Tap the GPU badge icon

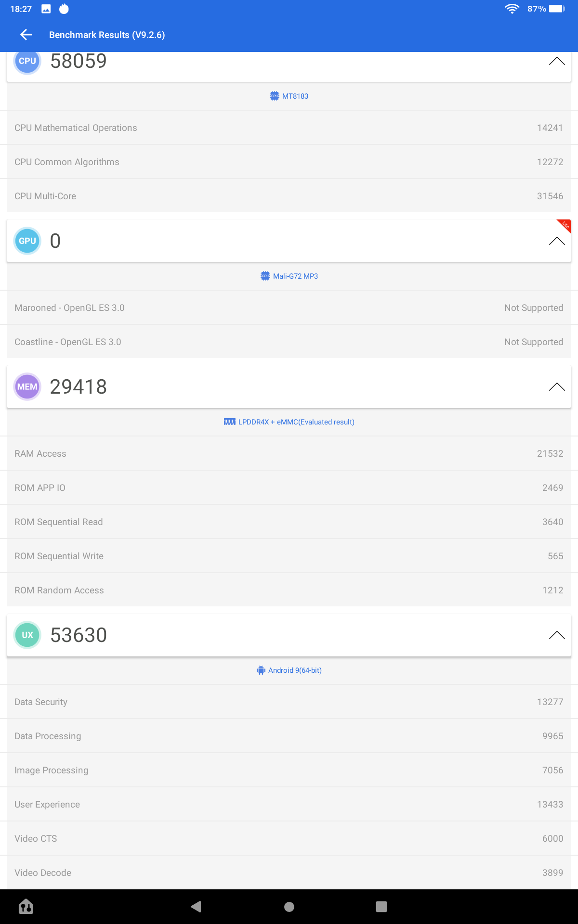(27, 241)
